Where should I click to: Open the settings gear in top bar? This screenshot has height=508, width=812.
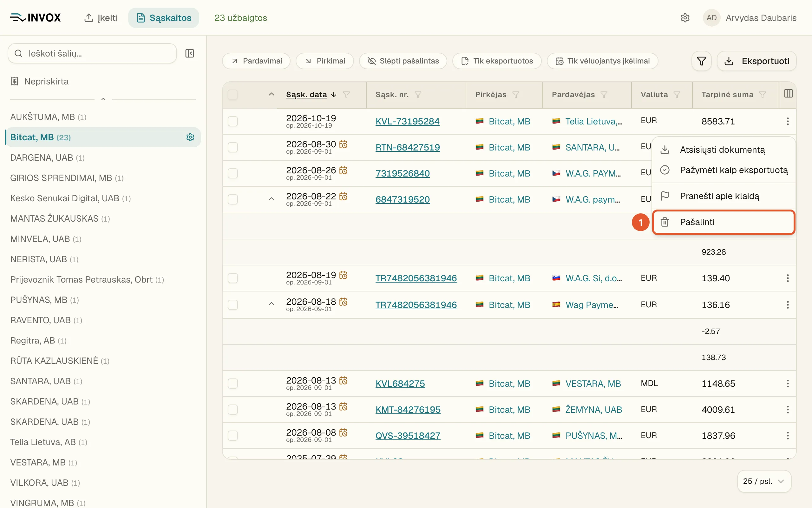pos(685,18)
